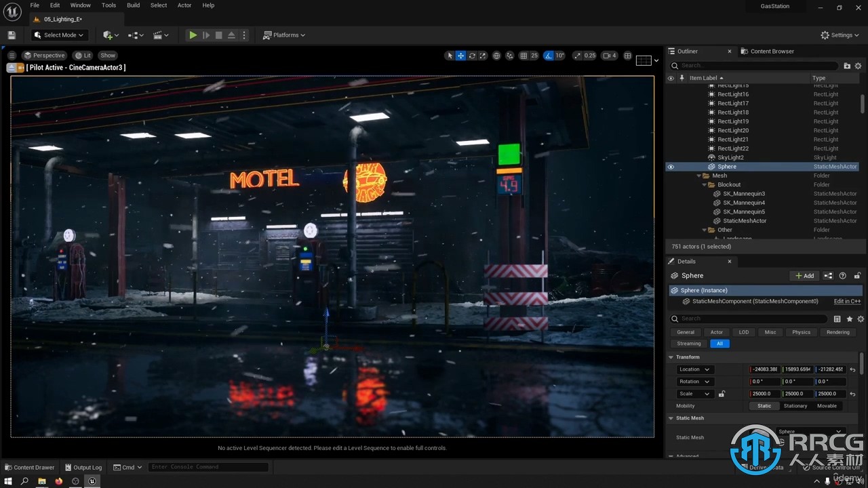Open the Outliner settings gear
868x488 pixels.
[858, 66]
